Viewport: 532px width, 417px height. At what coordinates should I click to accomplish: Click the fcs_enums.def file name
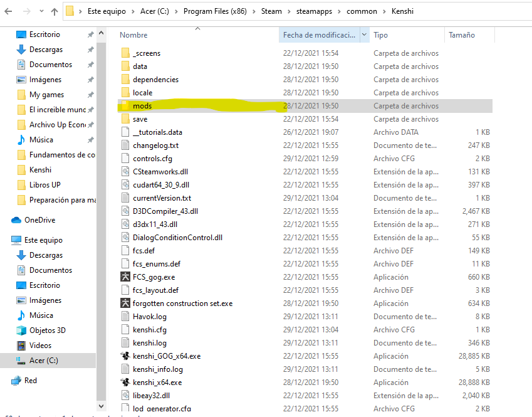[157, 264]
